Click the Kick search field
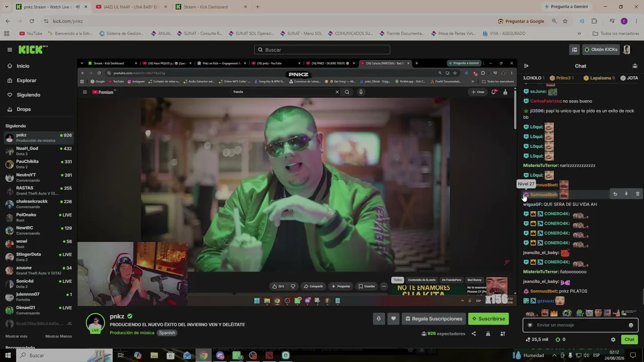The image size is (644, 362). point(322,50)
